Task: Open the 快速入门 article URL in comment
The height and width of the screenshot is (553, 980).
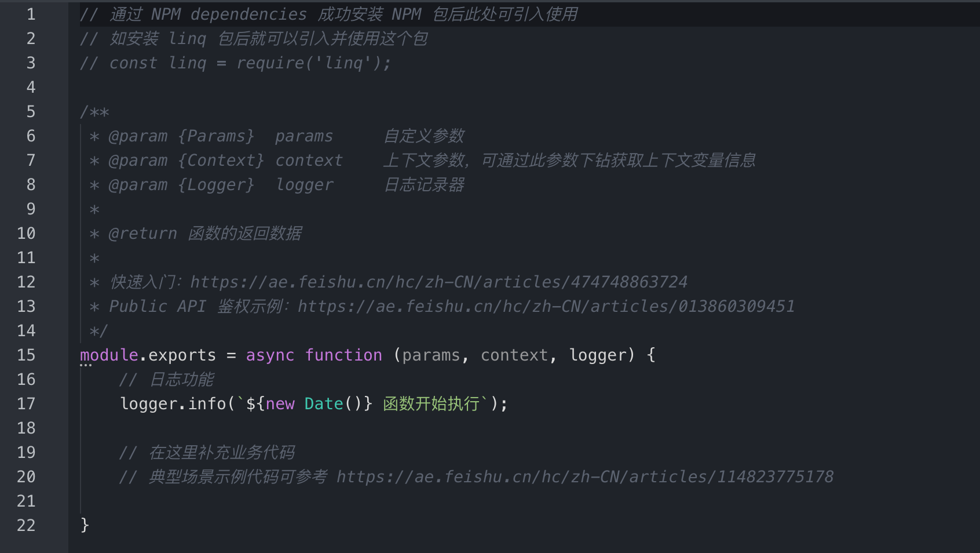Action: pos(438,282)
